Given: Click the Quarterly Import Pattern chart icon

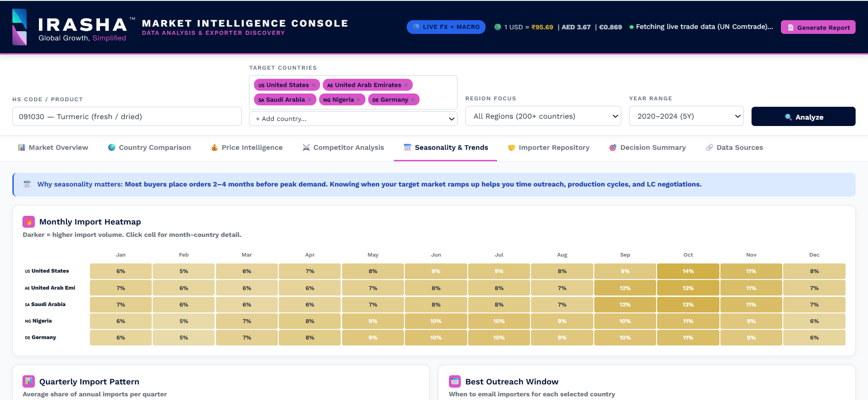Looking at the screenshot, I should (x=28, y=381).
